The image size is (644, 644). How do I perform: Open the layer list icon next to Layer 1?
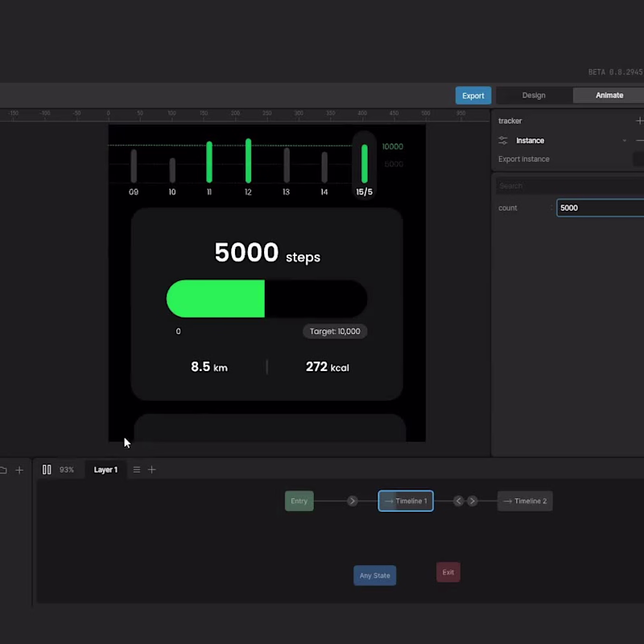[x=136, y=469]
